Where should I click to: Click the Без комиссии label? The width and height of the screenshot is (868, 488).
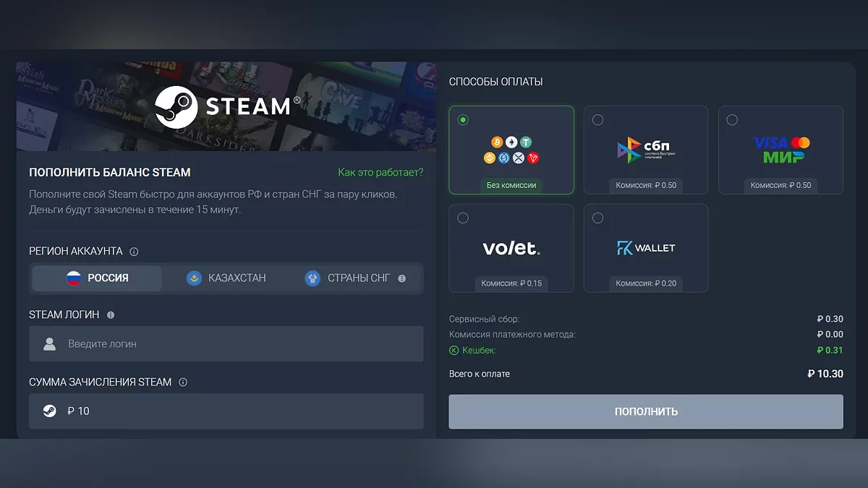pos(511,185)
